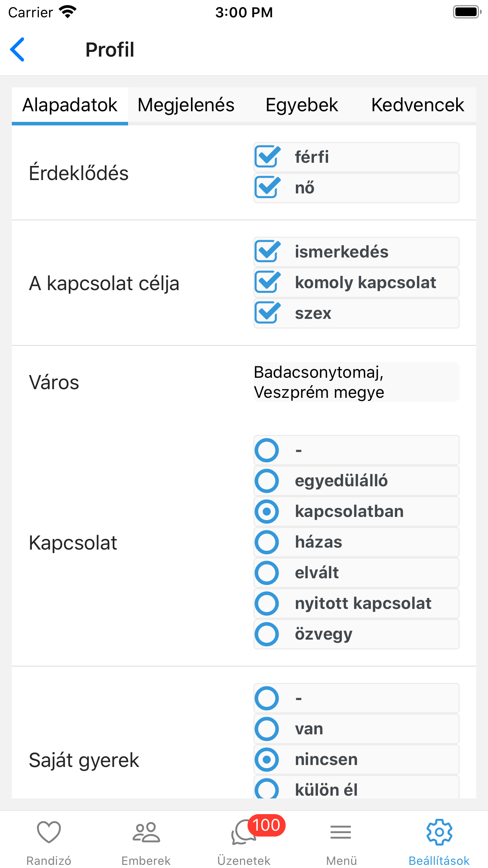488x868 pixels.
Task: Select the házas radio option
Action: (267, 542)
